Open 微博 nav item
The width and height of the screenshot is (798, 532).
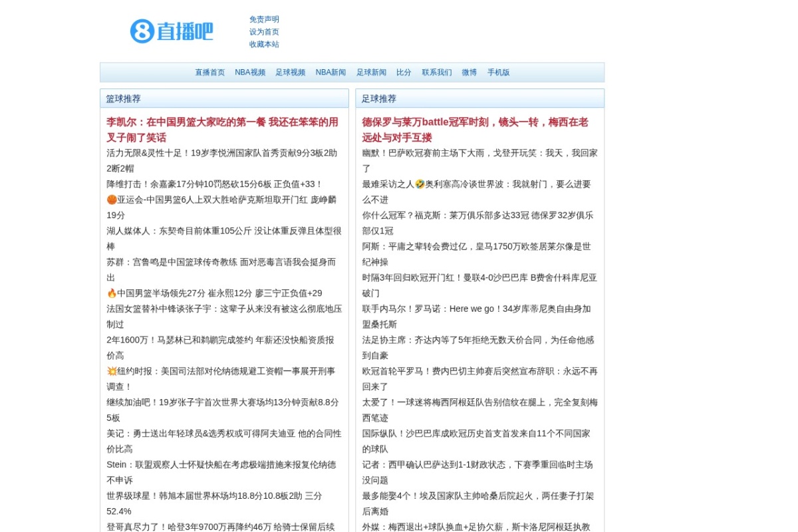pyautogui.click(x=469, y=72)
